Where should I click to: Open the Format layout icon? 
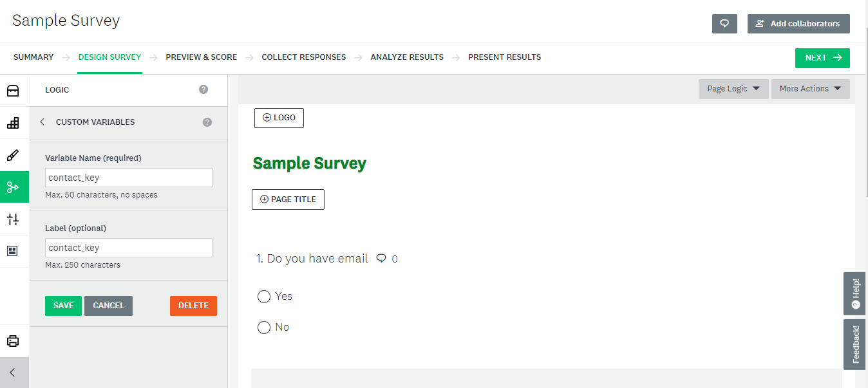tap(13, 251)
